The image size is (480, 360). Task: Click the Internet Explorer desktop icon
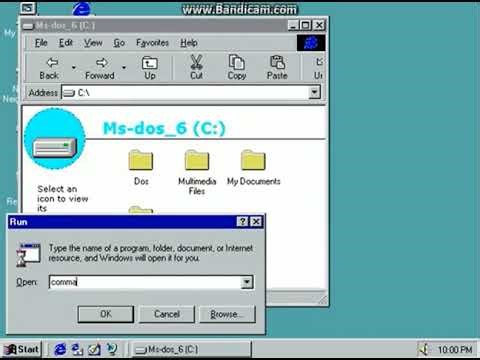[x=82, y=9]
